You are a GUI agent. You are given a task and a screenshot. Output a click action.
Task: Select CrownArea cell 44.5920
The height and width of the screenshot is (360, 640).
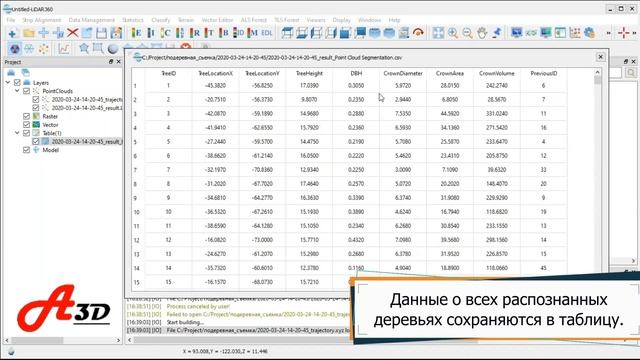450,113
